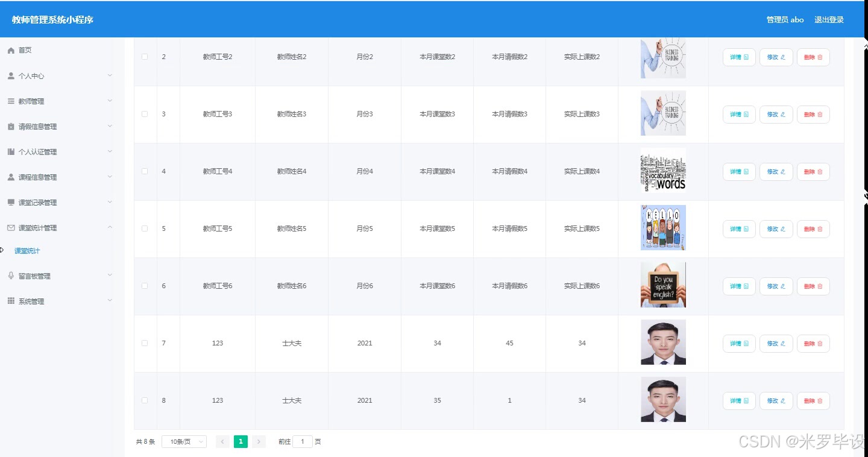The height and width of the screenshot is (457, 868).
Task: Open the portrait photo in row 8
Action: pyautogui.click(x=663, y=399)
